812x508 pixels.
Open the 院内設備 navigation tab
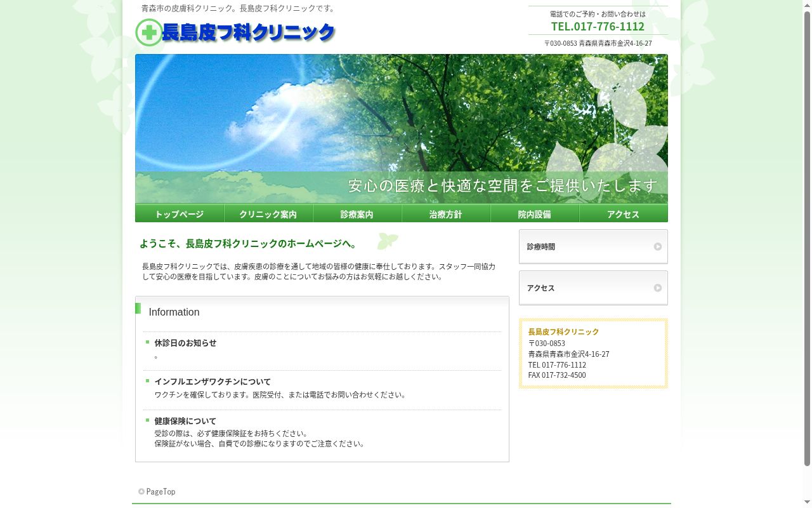(535, 213)
